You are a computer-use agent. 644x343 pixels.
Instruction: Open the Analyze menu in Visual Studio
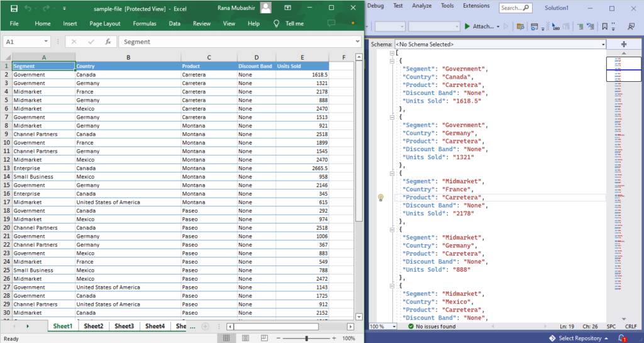click(422, 6)
